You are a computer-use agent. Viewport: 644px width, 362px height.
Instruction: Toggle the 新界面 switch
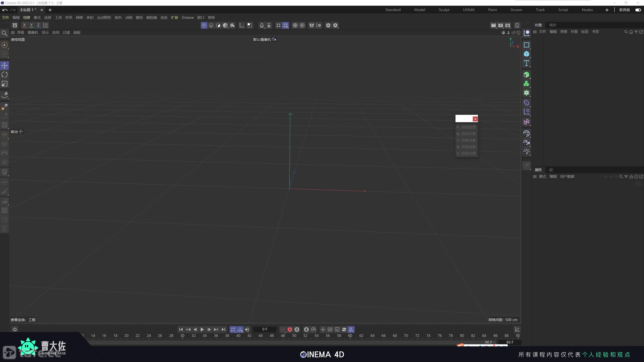(638, 10)
